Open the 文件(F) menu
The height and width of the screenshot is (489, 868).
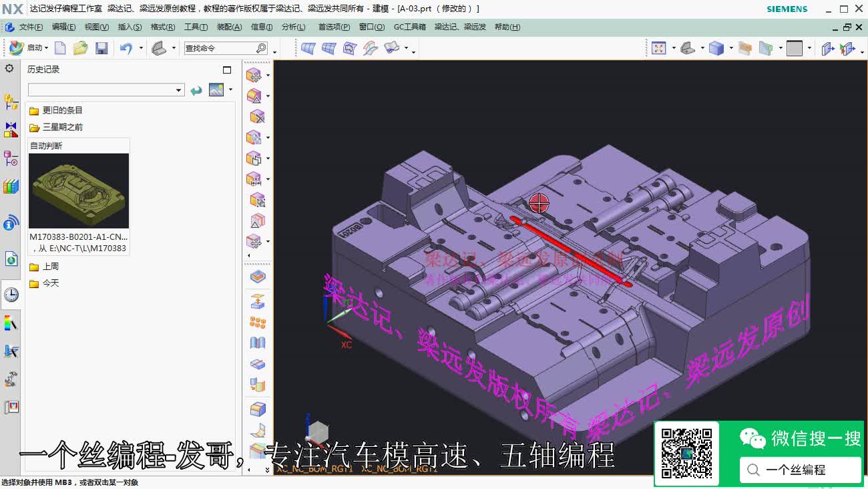pyautogui.click(x=31, y=27)
